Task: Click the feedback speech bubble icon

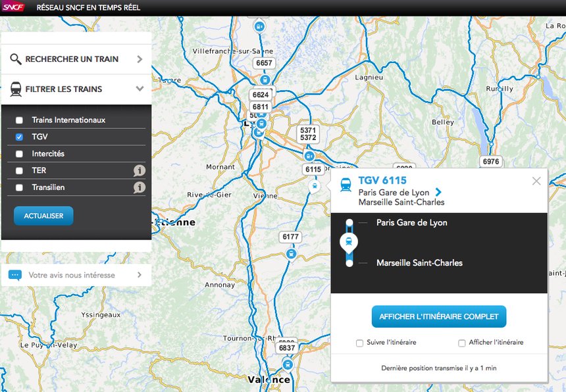Action: tap(14, 275)
